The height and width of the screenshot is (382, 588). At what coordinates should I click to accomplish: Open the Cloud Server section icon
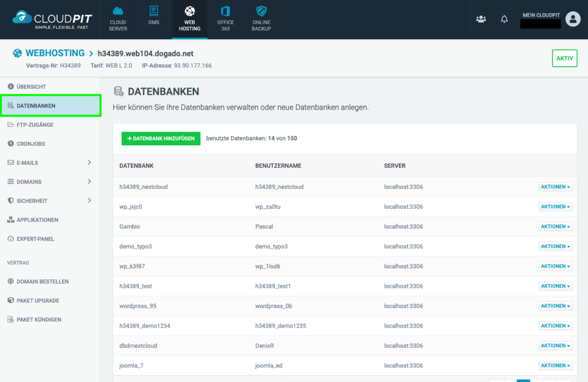point(118,18)
